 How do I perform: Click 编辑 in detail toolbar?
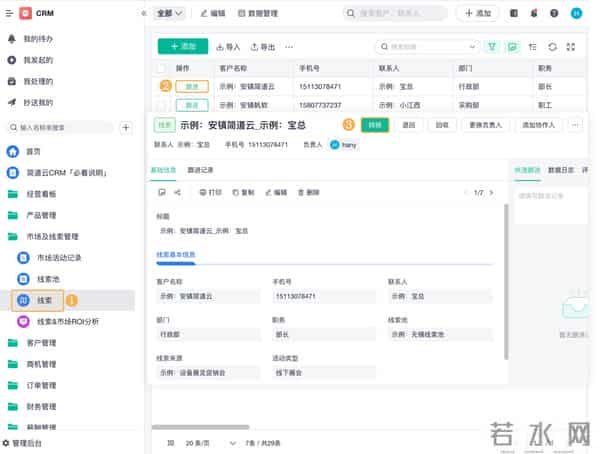tap(276, 192)
